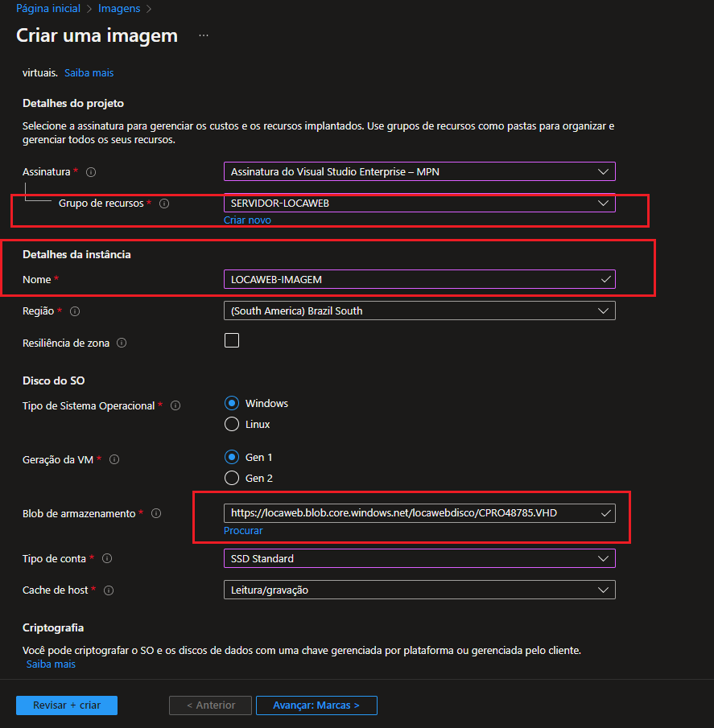
Task: Click info icon beside Cache de host
Action: [109, 590]
